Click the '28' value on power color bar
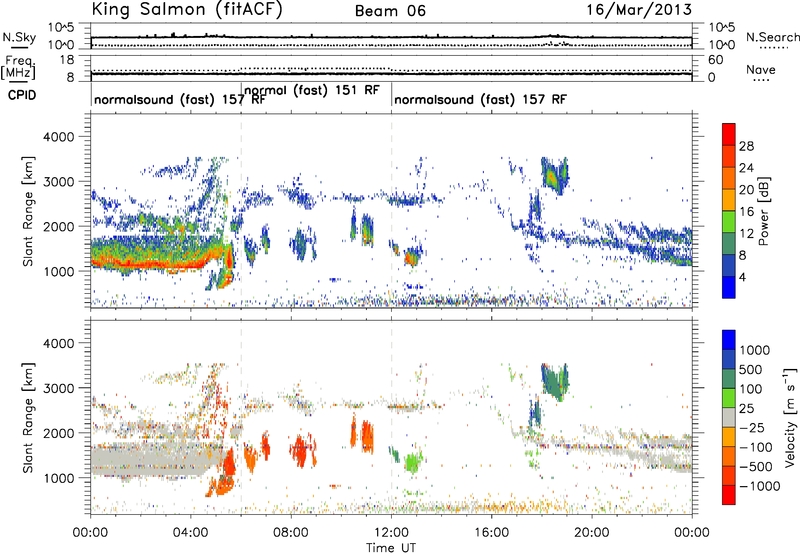The image size is (800, 554). point(746,146)
